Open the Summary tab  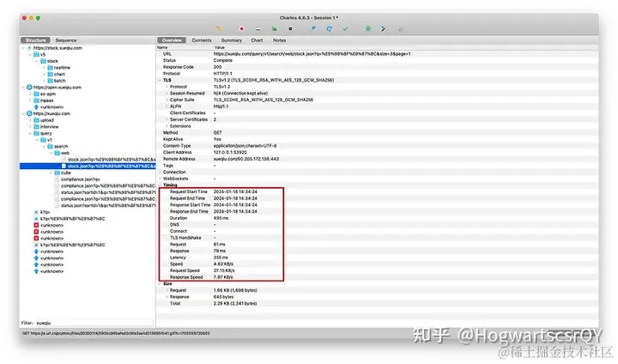232,40
